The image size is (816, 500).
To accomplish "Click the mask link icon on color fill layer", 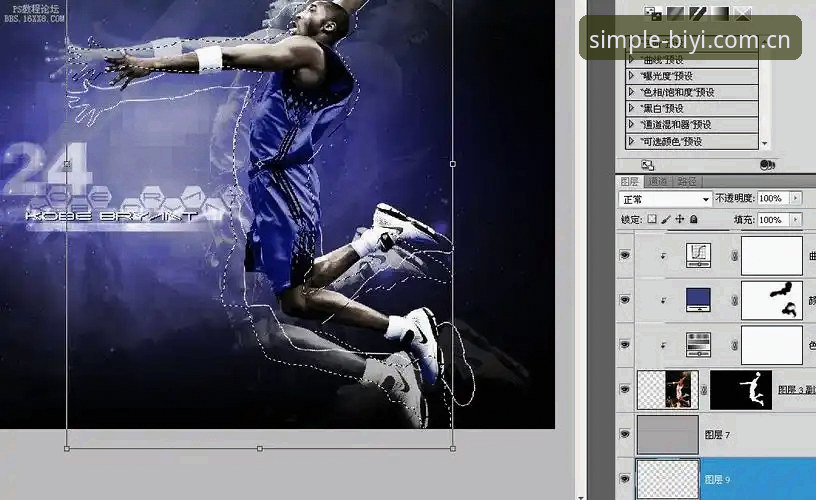I will 734,300.
